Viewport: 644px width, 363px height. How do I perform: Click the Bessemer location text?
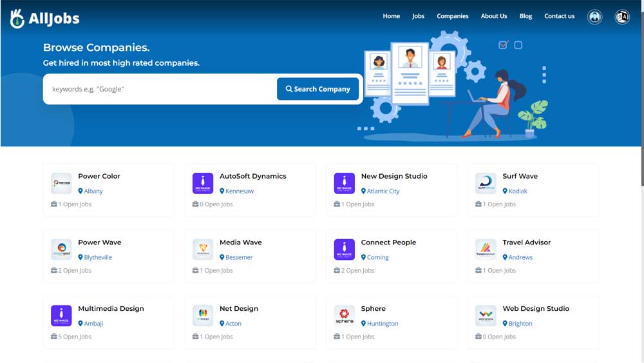pyautogui.click(x=239, y=257)
